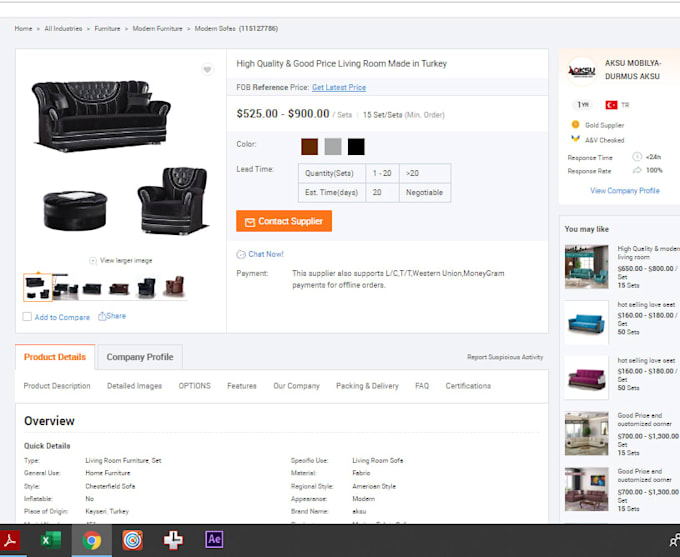Viewport: 680px width, 557px height.
Task: Select the brown sofa thumbnail
Action: point(119,288)
